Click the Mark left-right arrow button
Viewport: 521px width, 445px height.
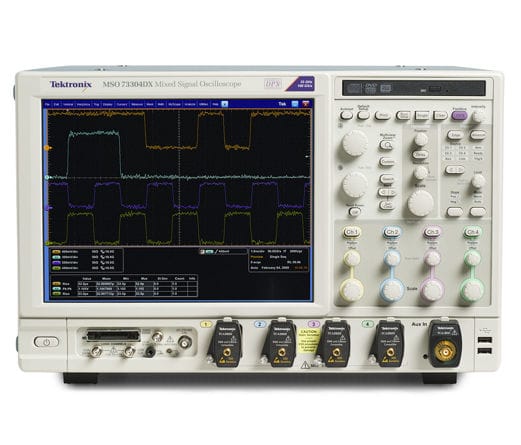pos(387,193)
